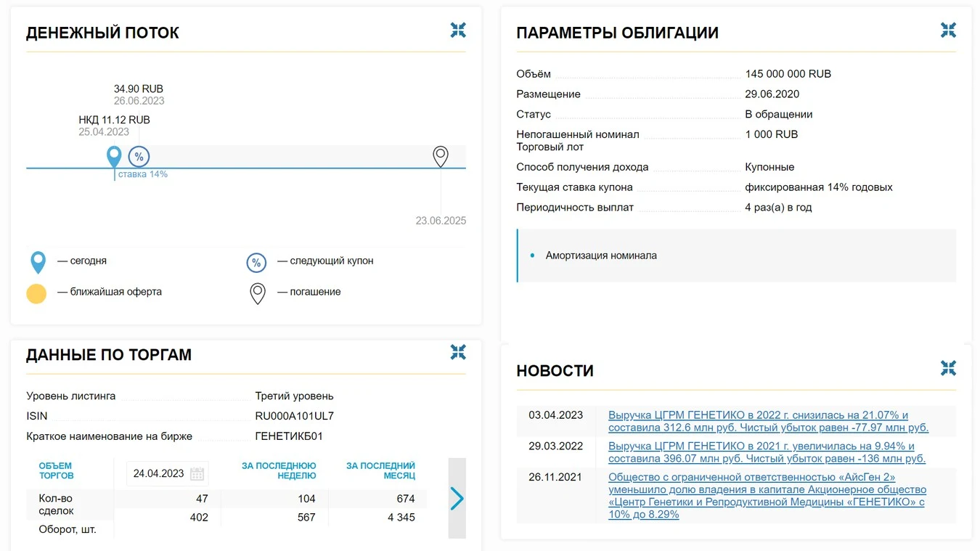The height and width of the screenshot is (551, 980).
Task: Click the exchange short name ГЕНЕТИКБ01
Action: pyautogui.click(x=289, y=436)
